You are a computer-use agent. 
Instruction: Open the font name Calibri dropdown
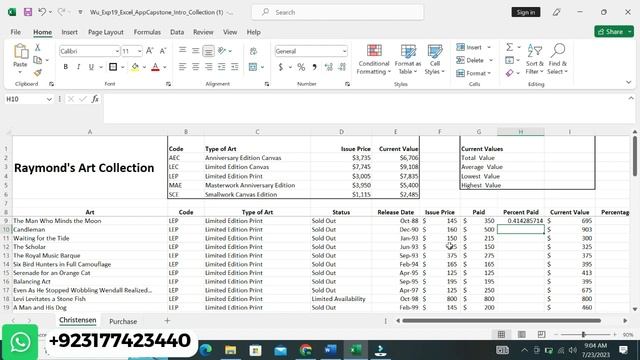click(117, 51)
